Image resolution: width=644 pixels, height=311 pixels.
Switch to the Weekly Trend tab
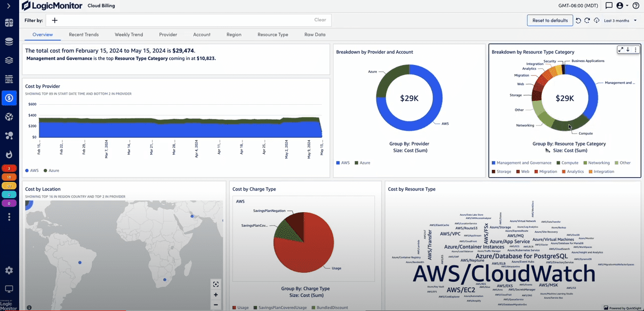coord(129,35)
